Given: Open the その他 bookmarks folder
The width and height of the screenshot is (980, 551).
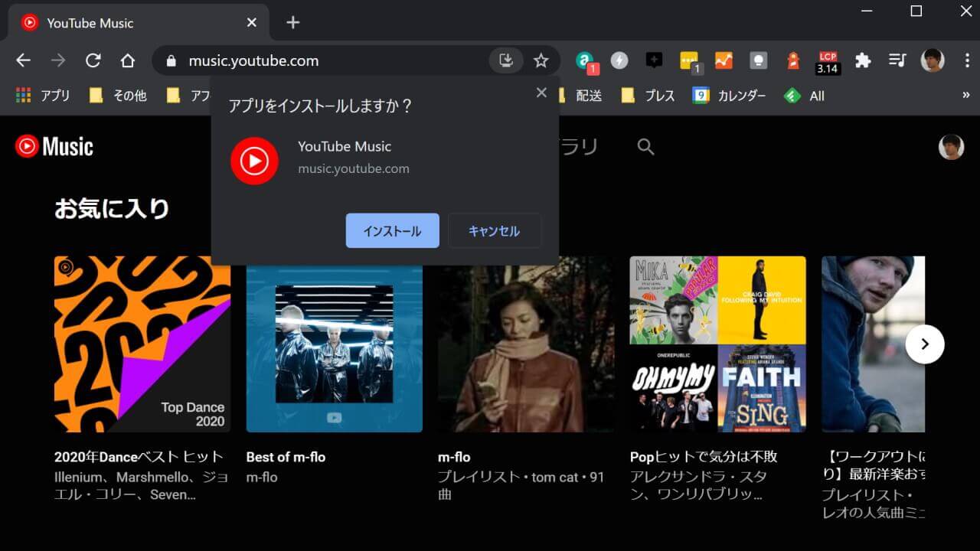Looking at the screenshot, I should pyautogui.click(x=116, y=95).
